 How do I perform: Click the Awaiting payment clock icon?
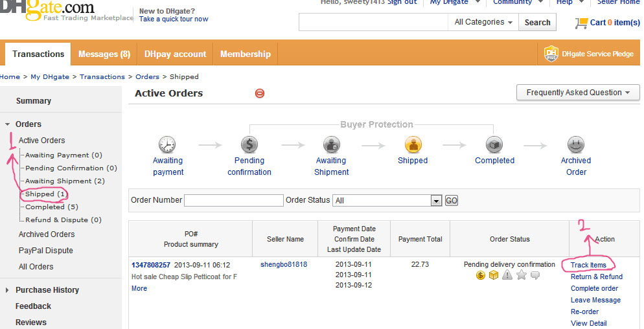(x=167, y=144)
